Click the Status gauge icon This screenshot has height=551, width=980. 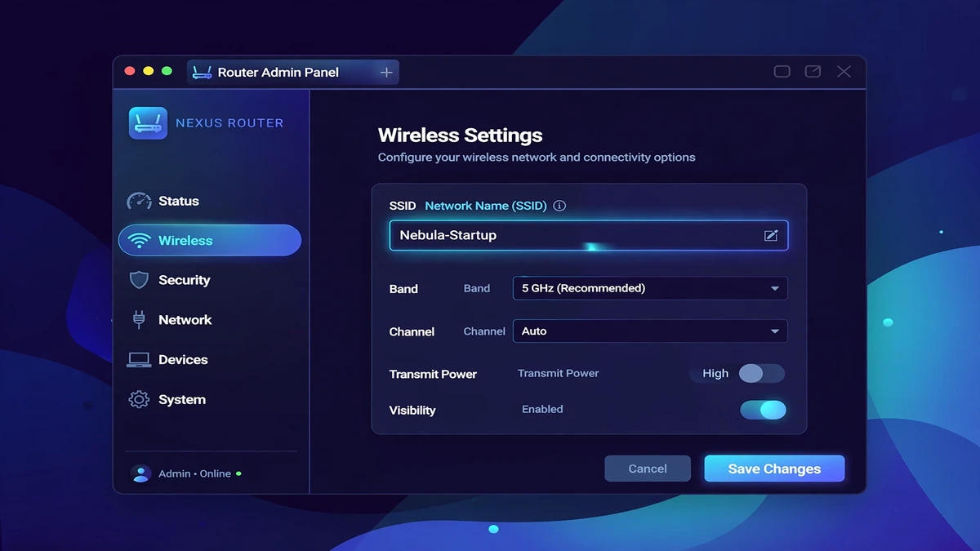pyautogui.click(x=139, y=201)
